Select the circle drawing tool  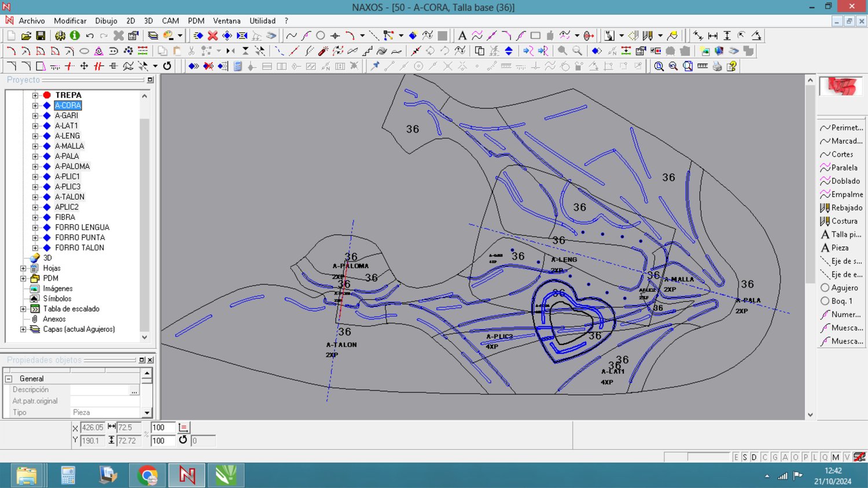point(320,36)
